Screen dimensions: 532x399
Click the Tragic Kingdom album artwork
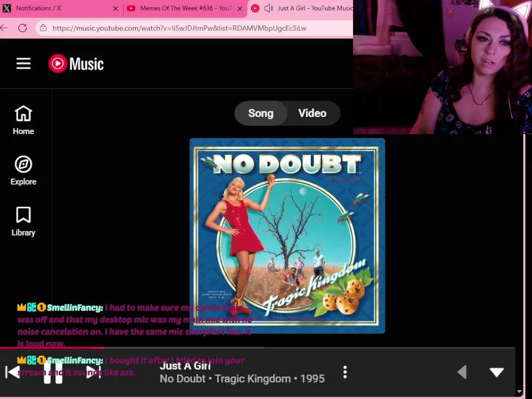287,236
